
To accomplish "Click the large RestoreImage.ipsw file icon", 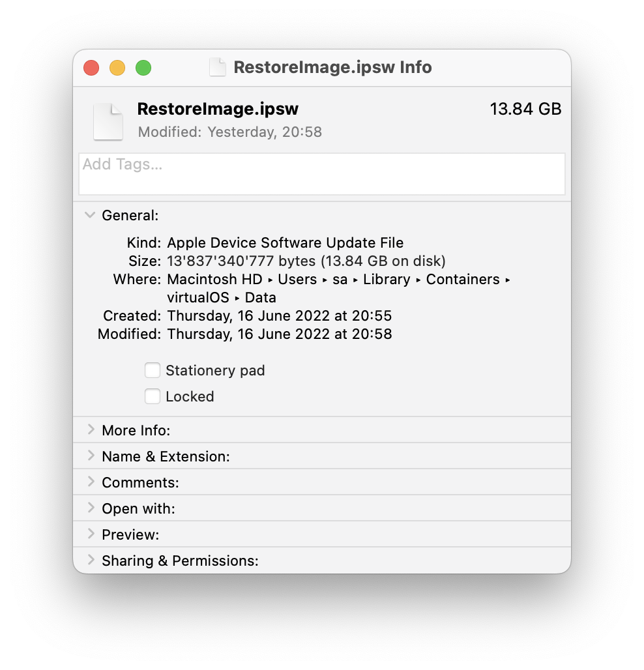I will coord(108,121).
